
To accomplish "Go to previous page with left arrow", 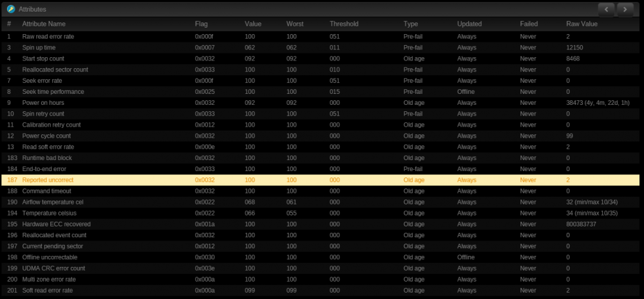I will [x=606, y=9].
